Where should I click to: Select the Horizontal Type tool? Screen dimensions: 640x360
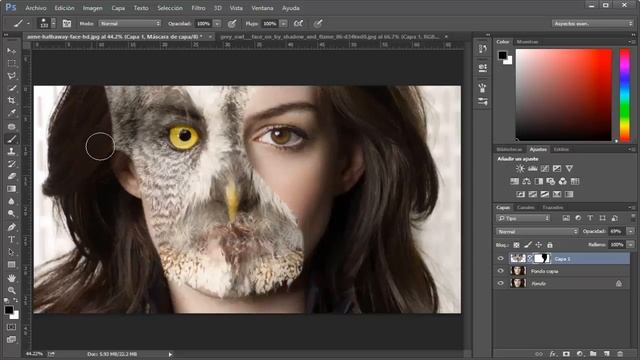tap(11, 240)
